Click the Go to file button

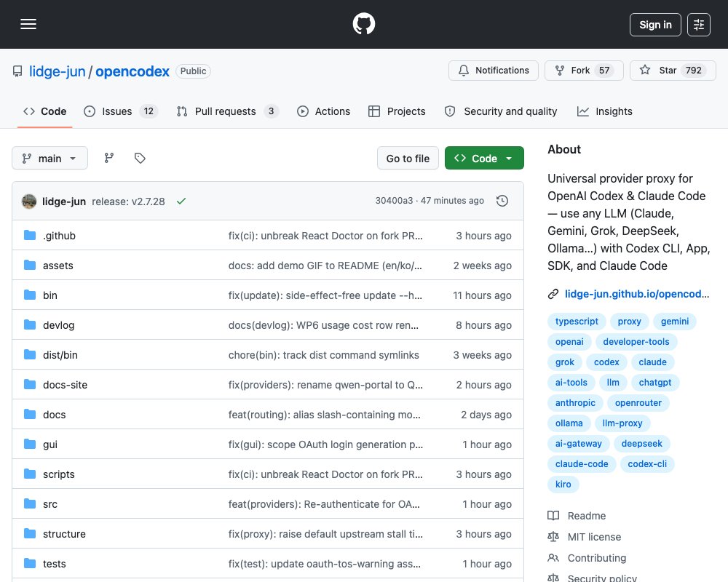(x=408, y=159)
